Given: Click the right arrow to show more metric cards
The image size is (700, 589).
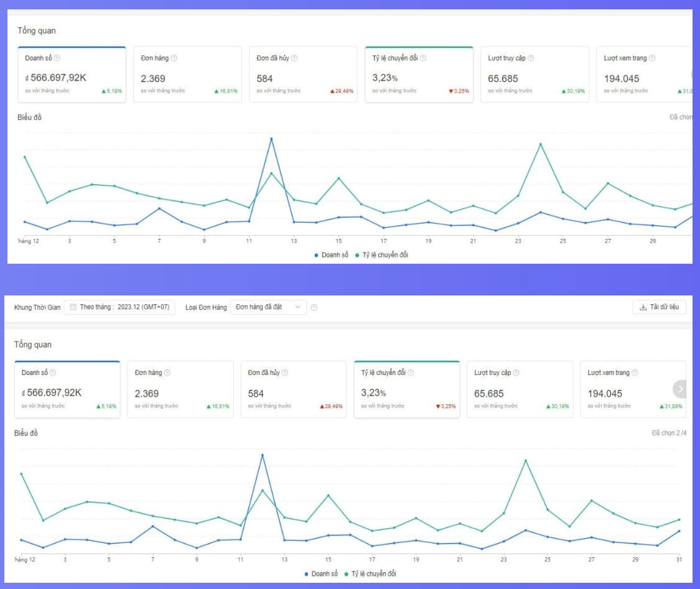Looking at the screenshot, I should [x=680, y=389].
